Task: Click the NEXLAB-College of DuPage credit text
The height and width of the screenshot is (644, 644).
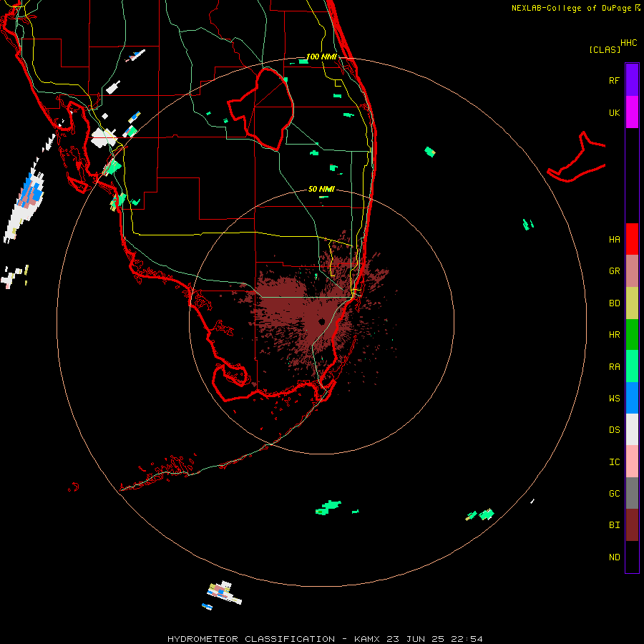Action: pyautogui.click(x=571, y=8)
